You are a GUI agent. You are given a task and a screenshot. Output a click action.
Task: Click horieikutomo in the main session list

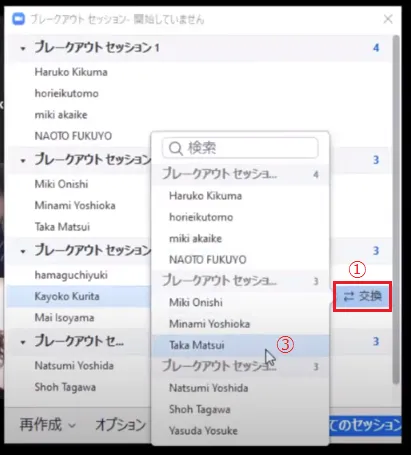click(67, 93)
